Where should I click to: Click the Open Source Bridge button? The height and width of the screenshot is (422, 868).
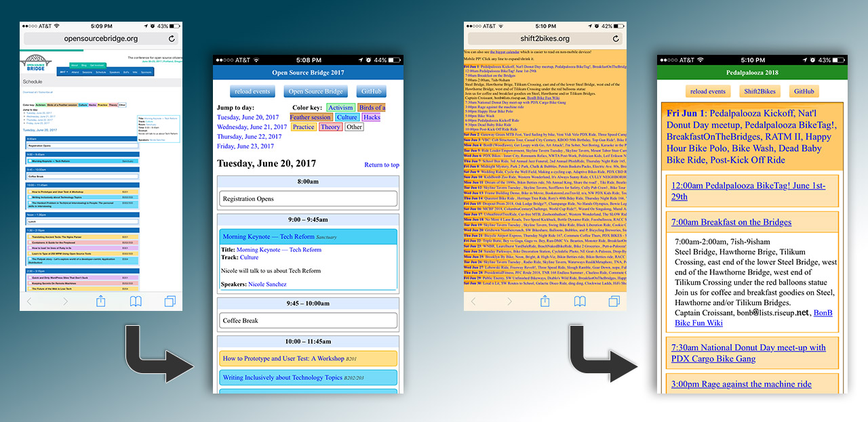tap(316, 92)
